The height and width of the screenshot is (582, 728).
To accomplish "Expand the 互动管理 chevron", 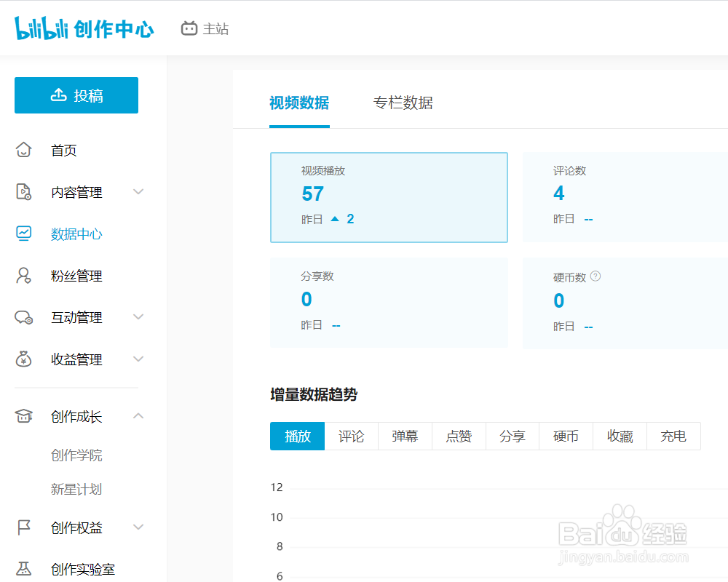I will pos(138,317).
